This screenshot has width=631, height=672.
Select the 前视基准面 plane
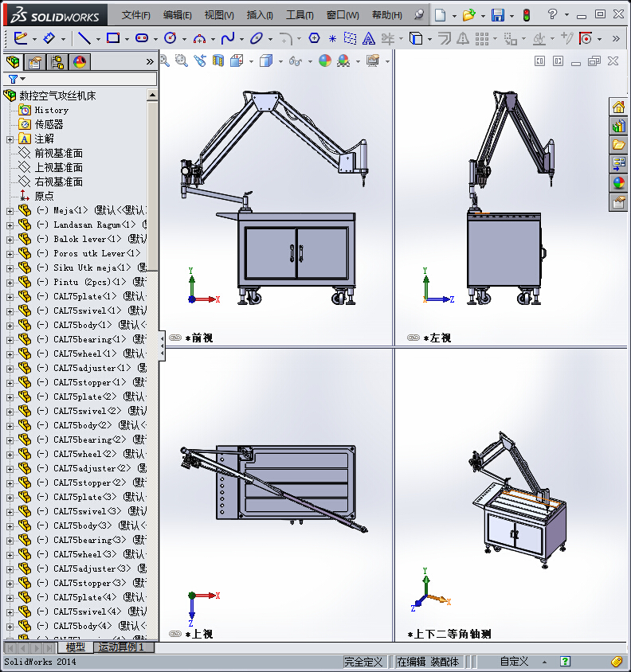(58, 154)
